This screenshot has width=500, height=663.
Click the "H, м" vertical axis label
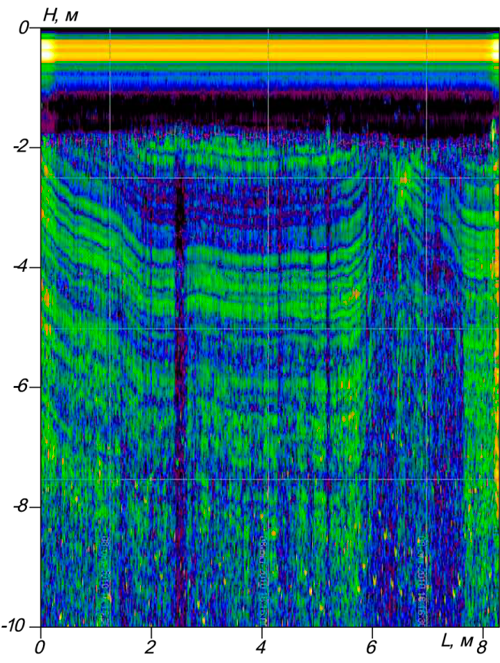click(61, 15)
